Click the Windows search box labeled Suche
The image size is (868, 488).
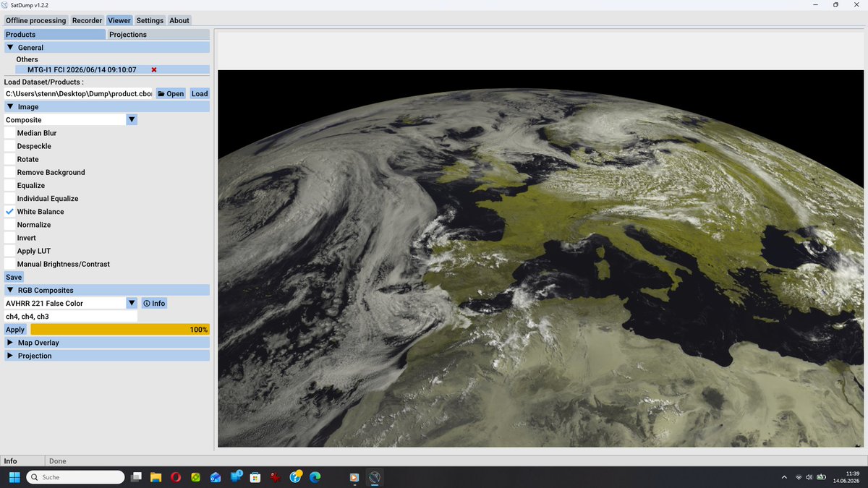pos(76,477)
